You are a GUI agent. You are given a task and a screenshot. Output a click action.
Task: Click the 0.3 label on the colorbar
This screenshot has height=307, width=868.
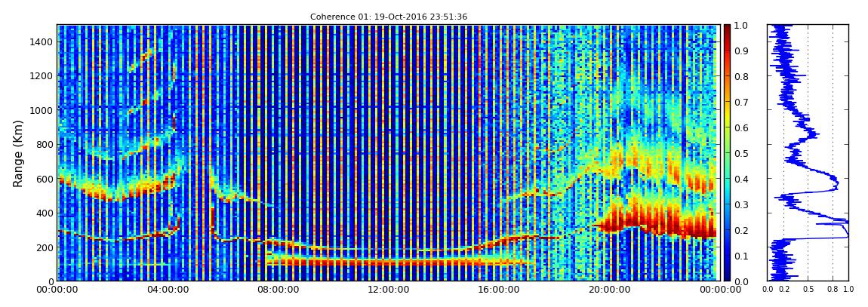(x=740, y=204)
